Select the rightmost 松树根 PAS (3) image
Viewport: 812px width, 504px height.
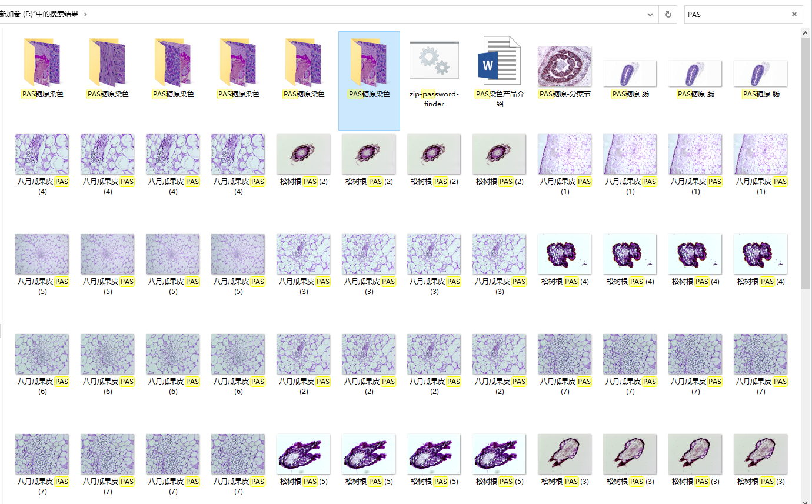point(760,455)
